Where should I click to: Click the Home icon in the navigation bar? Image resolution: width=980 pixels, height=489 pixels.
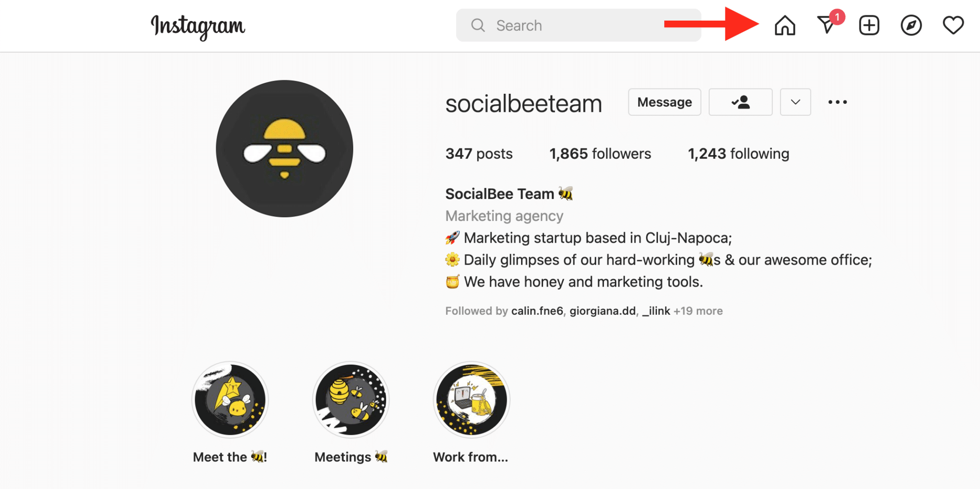click(x=785, y=25)
